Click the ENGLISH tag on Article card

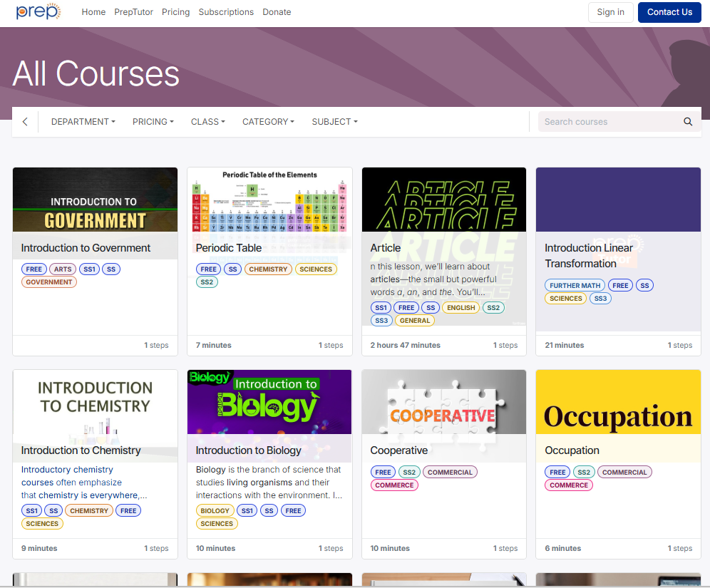(x=461, y=307)
